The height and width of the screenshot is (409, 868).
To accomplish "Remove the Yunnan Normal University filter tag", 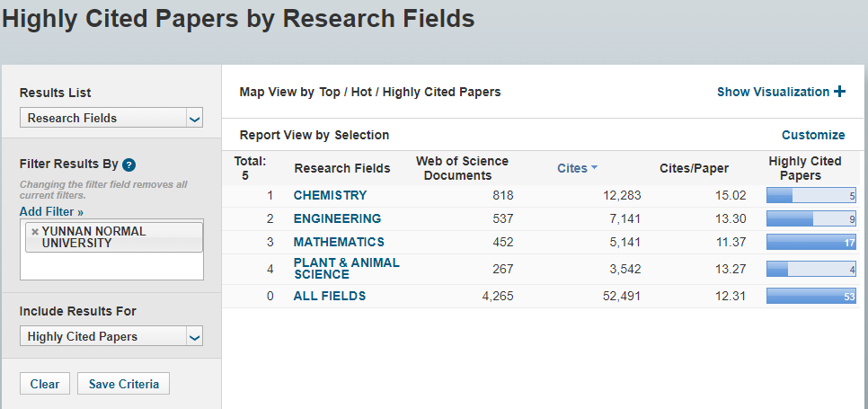I will [35, 231].
